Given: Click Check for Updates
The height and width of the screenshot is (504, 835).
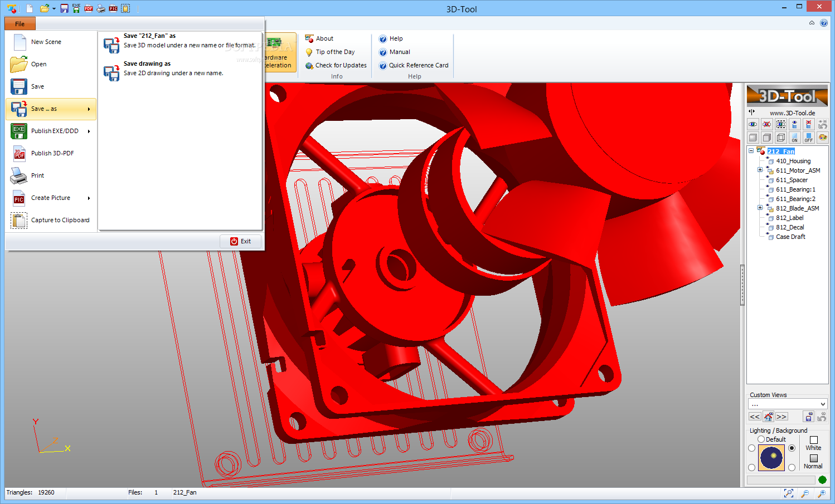Looking at the screenshot, I should tap(336, 65).
